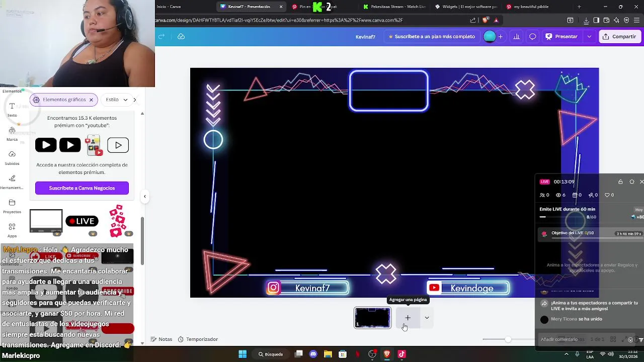This screenshot has height=362, width=644.
Task: Close the Kevinaf7 - Presentación tab
Action: click(281, 7)
